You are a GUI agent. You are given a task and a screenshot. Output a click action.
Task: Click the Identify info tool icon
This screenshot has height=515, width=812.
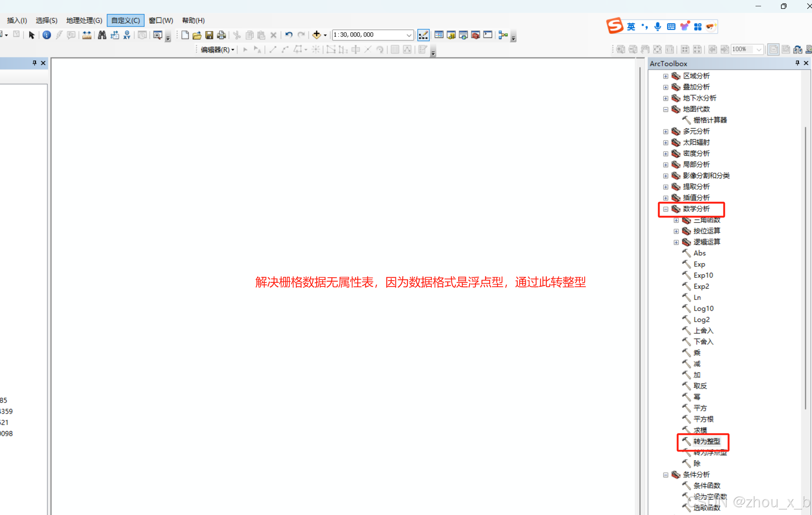pyautogui.click(x=47, y=35)
